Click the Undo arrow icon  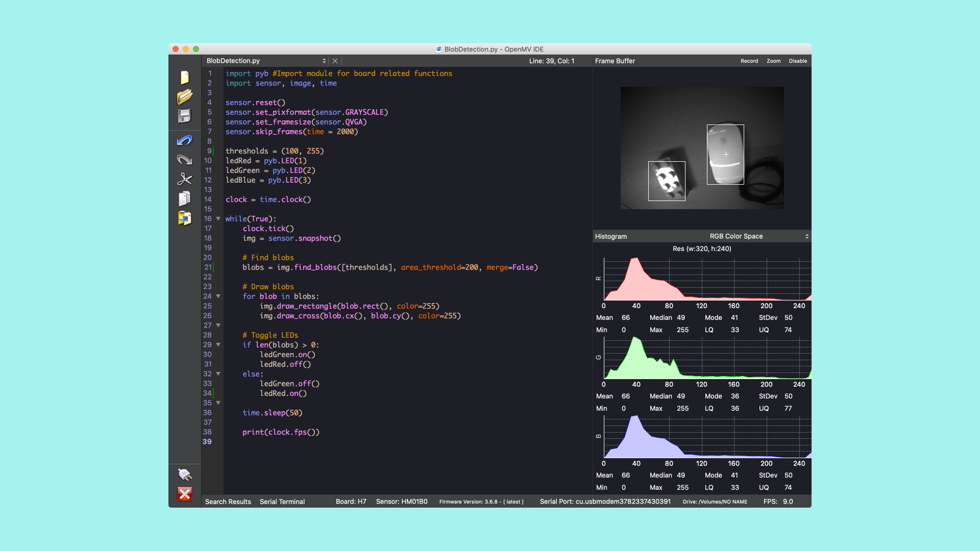[x=184, y=140]
